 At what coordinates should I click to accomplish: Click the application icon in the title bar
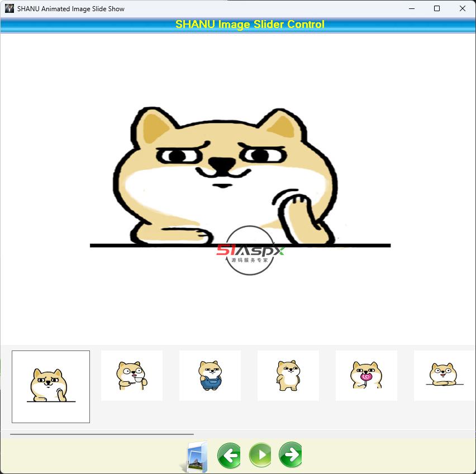coord(9,8)
